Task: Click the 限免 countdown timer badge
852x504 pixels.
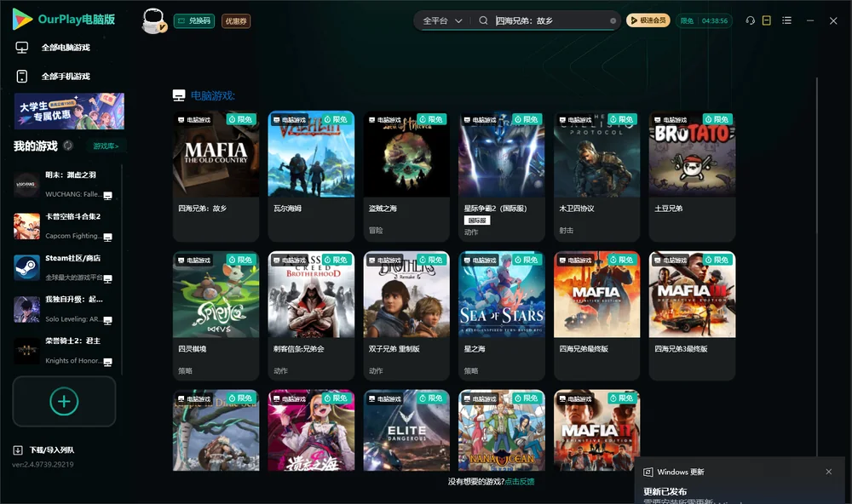Action: (704, 20)
